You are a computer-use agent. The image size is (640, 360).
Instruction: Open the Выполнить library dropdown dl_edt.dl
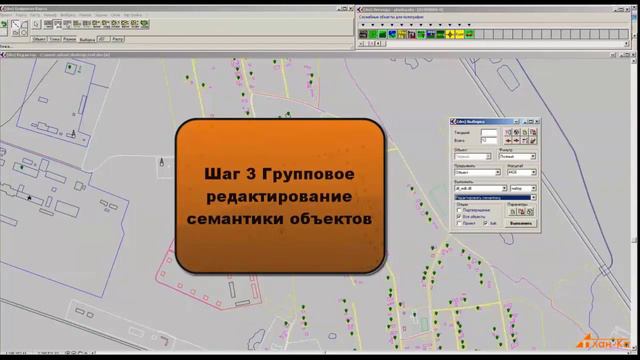481,188
